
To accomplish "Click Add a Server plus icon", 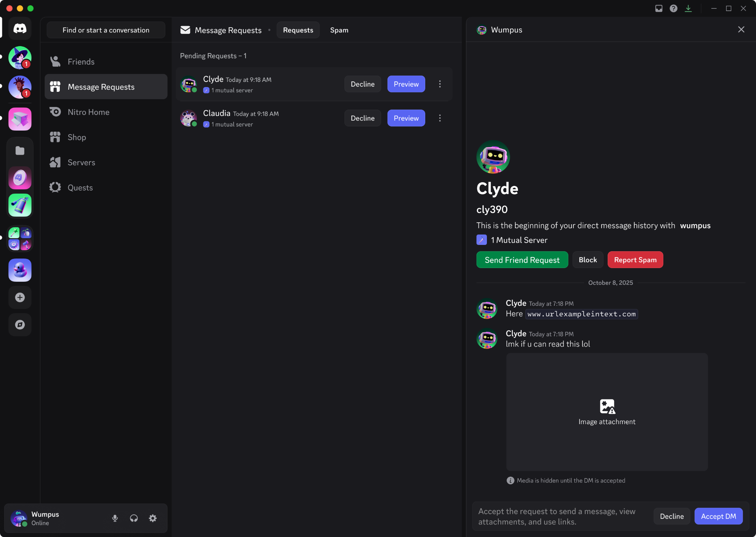I will pos(20,297).
